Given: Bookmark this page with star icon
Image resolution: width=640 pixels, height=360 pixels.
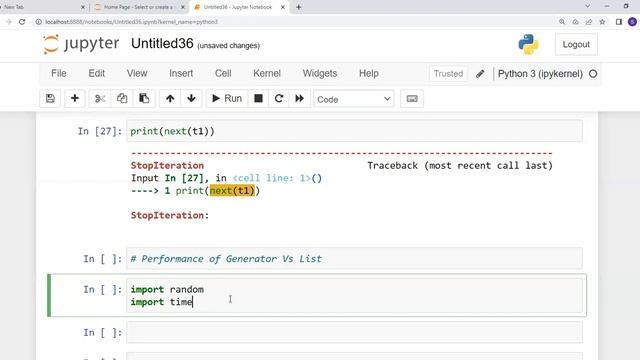Looking at the screenshot, I should (602, 22).
